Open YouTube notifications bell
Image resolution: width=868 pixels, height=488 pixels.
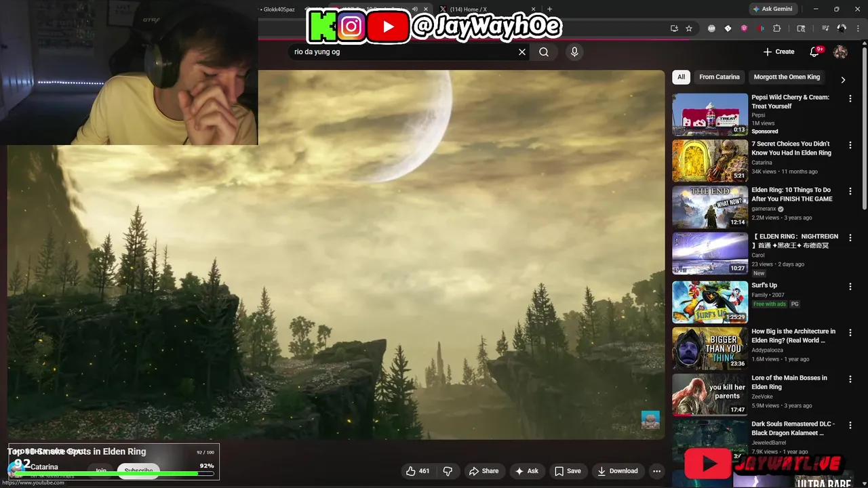click(x=815, y=52)
